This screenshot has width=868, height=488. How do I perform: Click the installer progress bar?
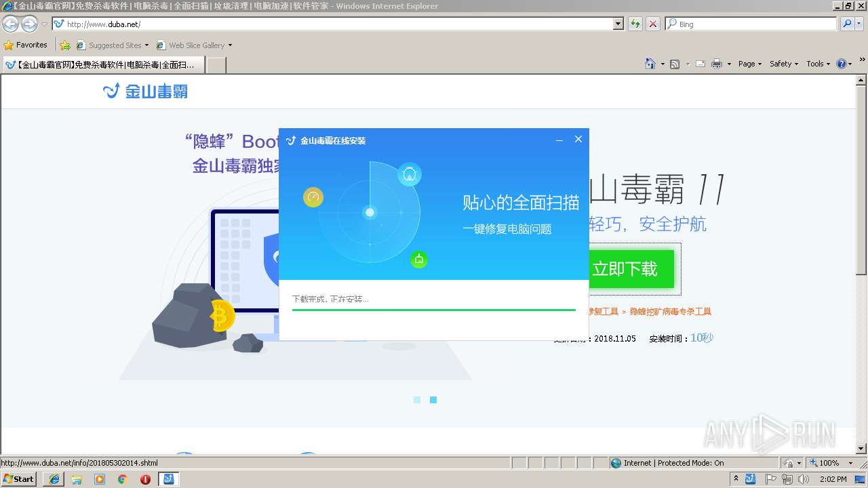[434, 310]
